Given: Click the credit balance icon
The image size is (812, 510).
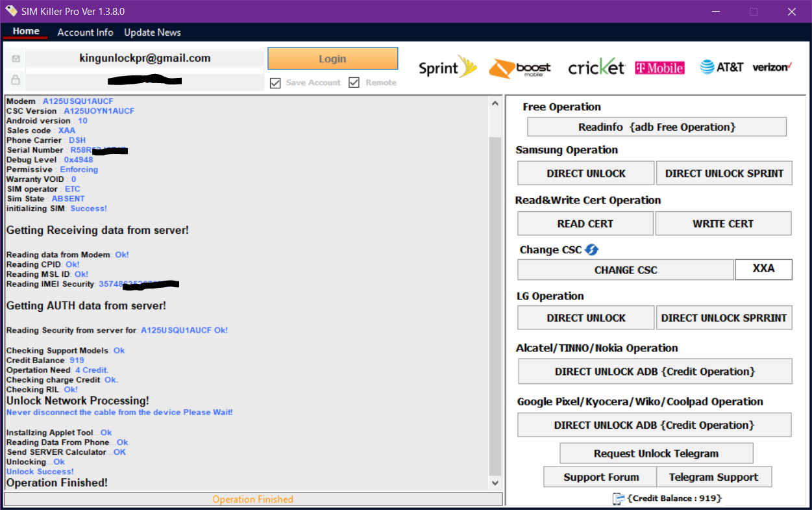Looking at the screenshot, I should (x=619, y=498).
